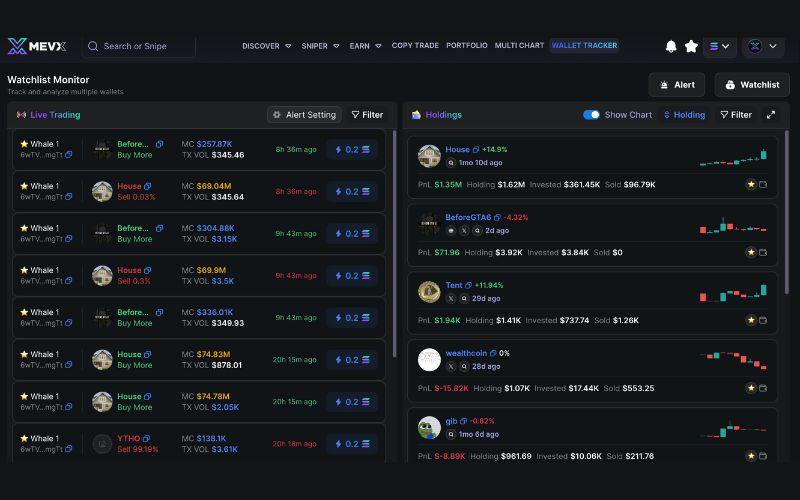
Task: Click the YTHO token avatar
Action: tap(102, 444)
